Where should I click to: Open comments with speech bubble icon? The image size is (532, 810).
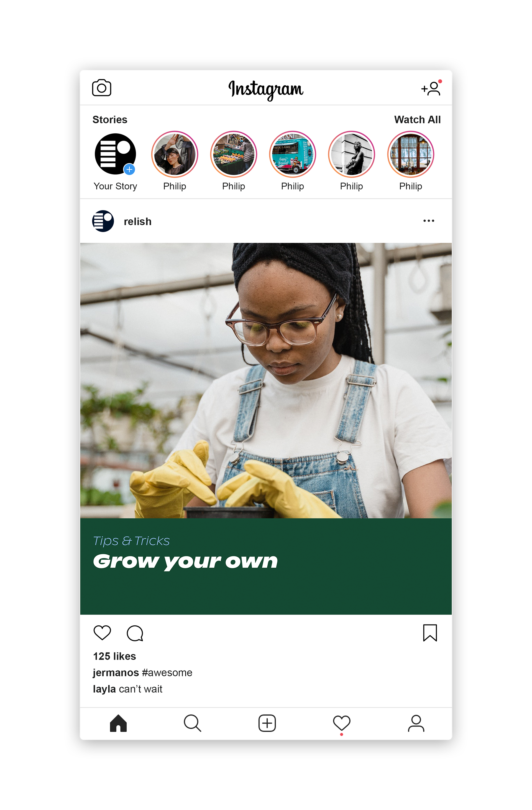point(135,633)
